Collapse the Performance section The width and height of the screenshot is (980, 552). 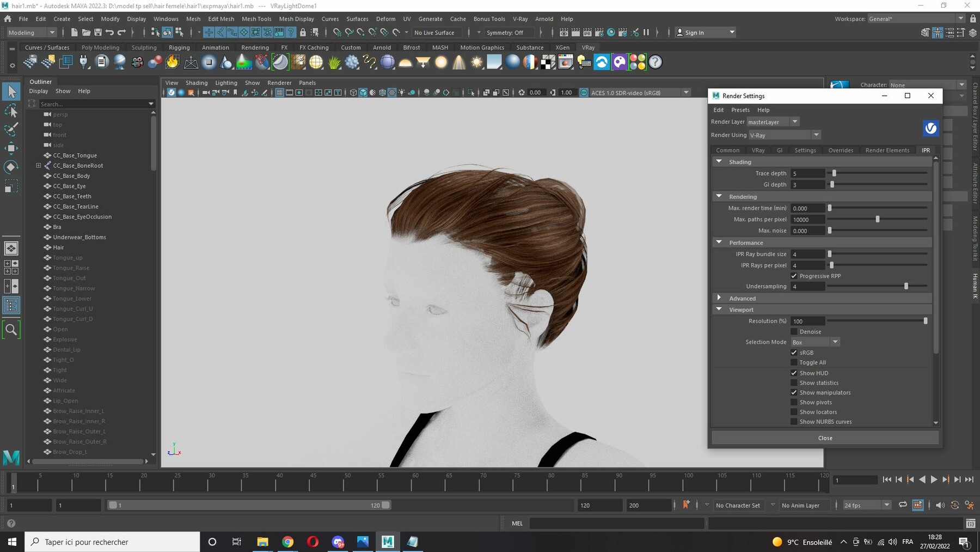[719, 242]
